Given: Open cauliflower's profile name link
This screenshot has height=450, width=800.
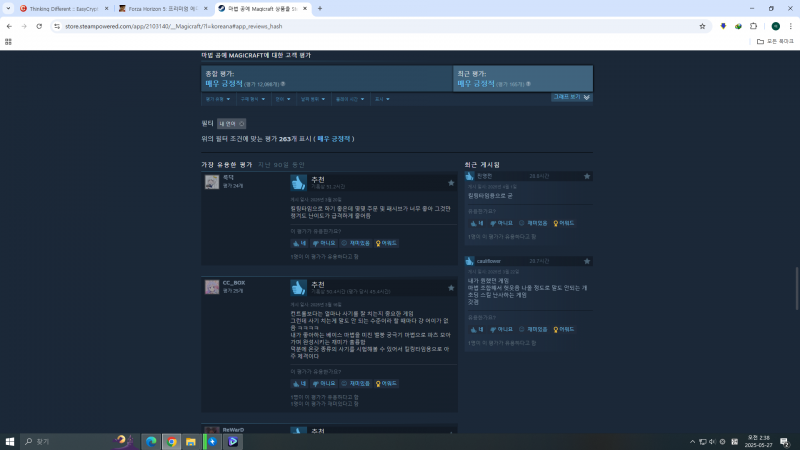Looking at the screenshot, I should [489, 261].
